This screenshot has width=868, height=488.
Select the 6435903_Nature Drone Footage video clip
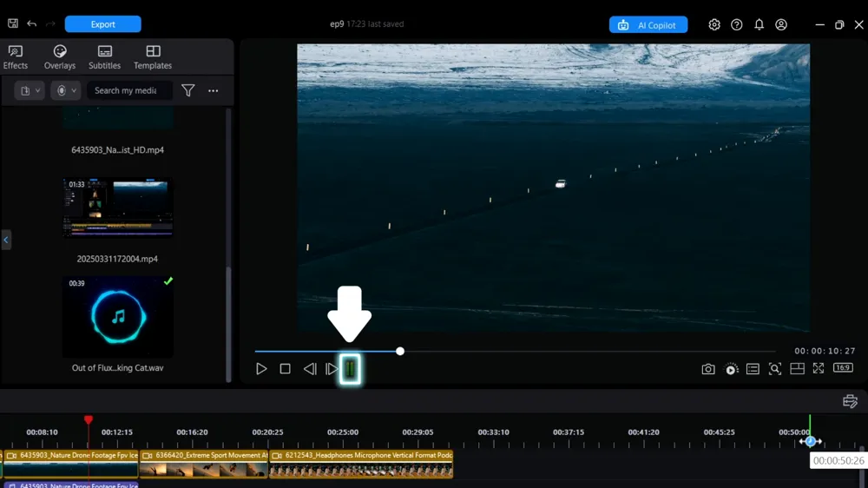(x=71, y=464)
